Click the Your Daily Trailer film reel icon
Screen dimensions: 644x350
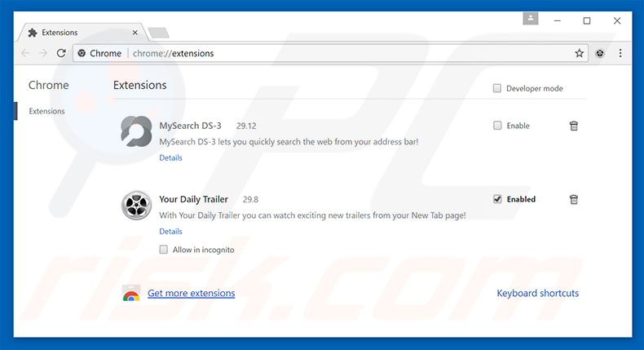136,205
